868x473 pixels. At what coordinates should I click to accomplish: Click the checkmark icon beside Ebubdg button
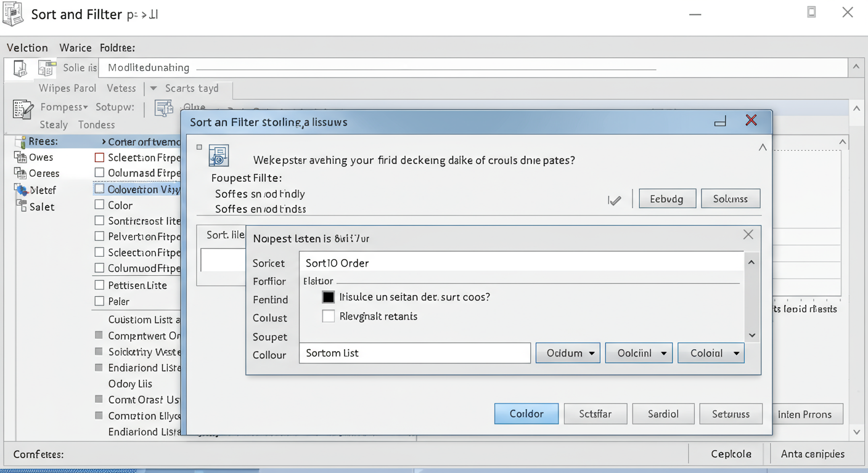click(614, 200)
